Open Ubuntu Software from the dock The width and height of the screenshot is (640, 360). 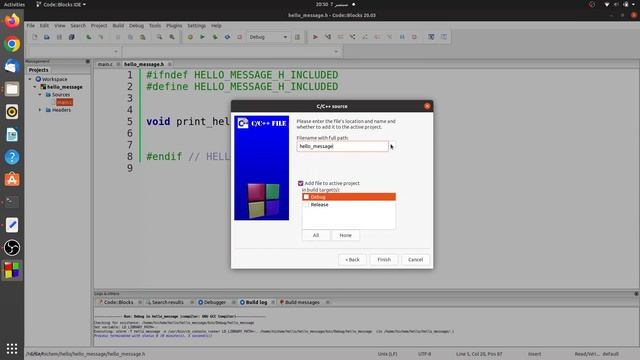coord(12,179)
